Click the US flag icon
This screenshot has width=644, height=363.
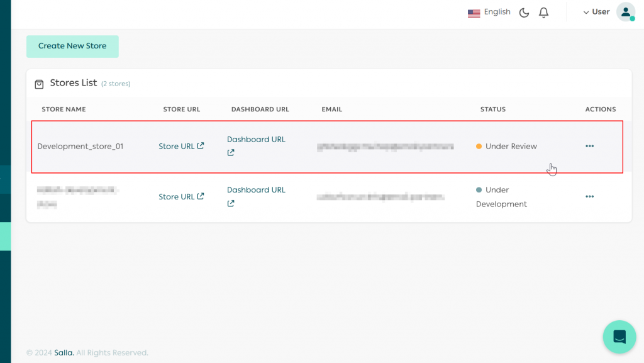tap(474, 13)
